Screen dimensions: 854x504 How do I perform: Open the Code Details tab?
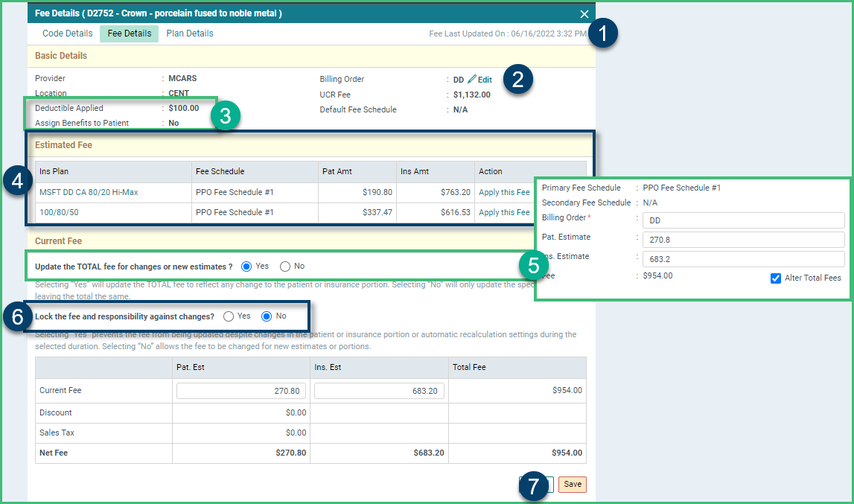click(x=68, y=34)
